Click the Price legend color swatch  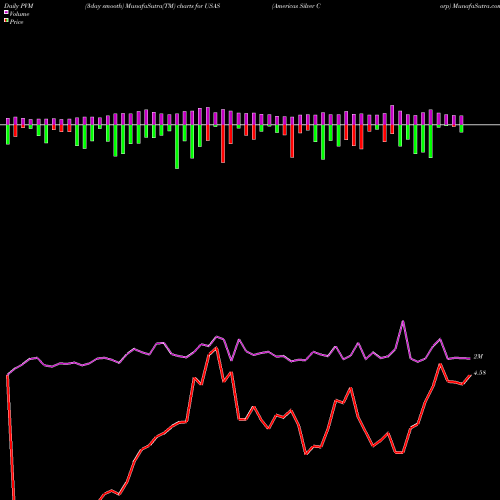point(6,21)
